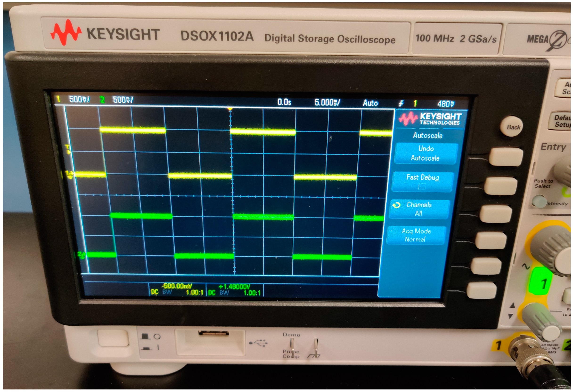Click the channel 1 1.00:1 probe ratio
The image size is (573, 392).
[195, 292]
